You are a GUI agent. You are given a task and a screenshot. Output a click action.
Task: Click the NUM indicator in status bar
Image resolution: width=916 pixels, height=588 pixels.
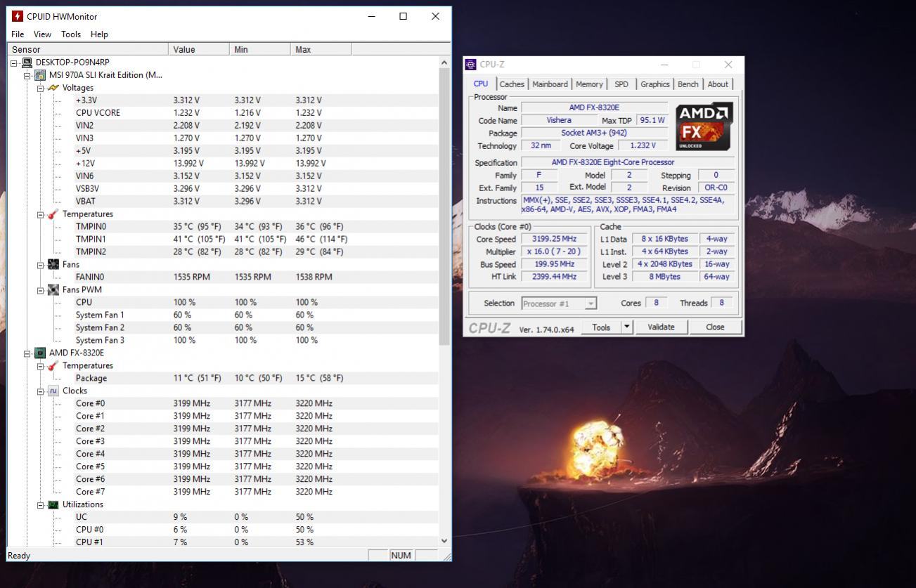click(401, 556)
